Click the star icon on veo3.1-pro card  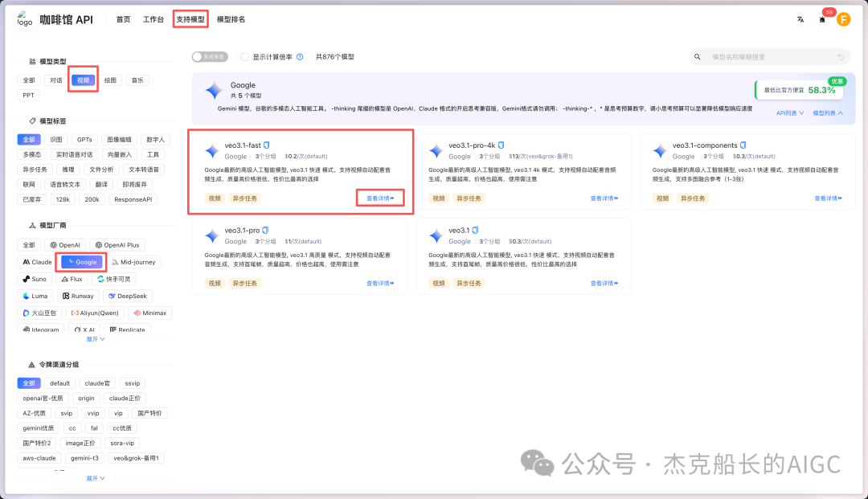pyautogui.click(x=212, y=235)
